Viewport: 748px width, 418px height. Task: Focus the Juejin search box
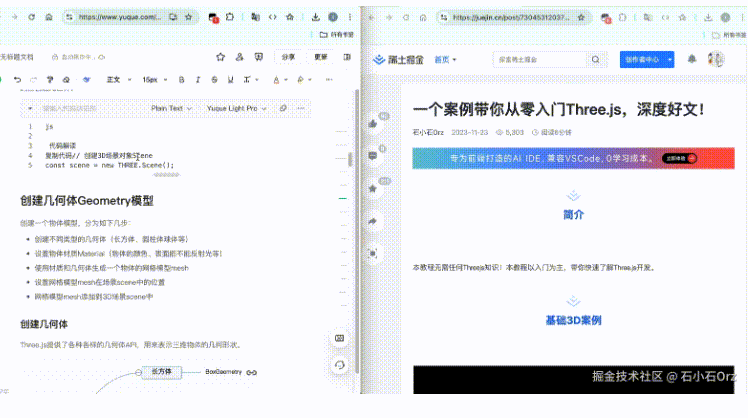[540, 60]
